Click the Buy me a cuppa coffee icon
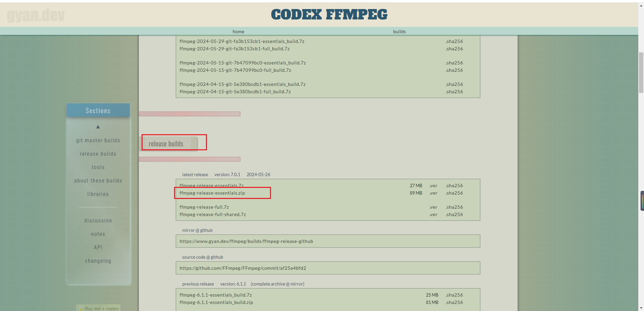This screenshot has width=644, height=311. click(80, 307)
